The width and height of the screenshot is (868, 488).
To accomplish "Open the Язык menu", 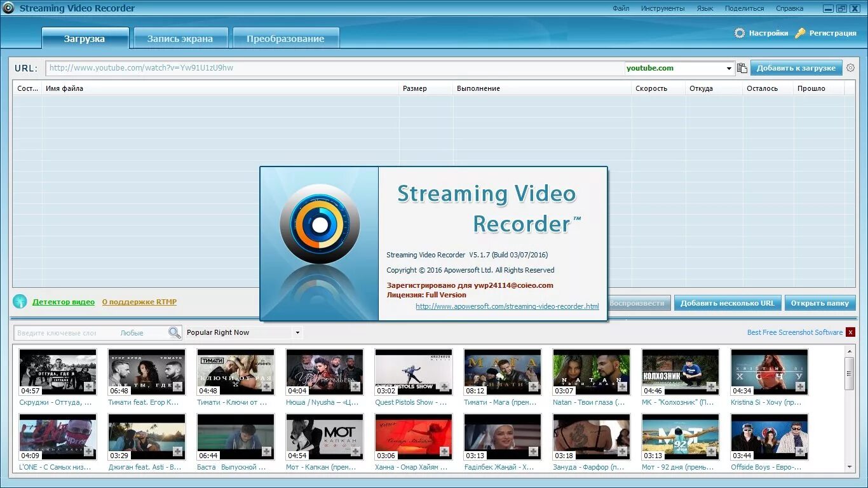I will click(x=705, y=8).
